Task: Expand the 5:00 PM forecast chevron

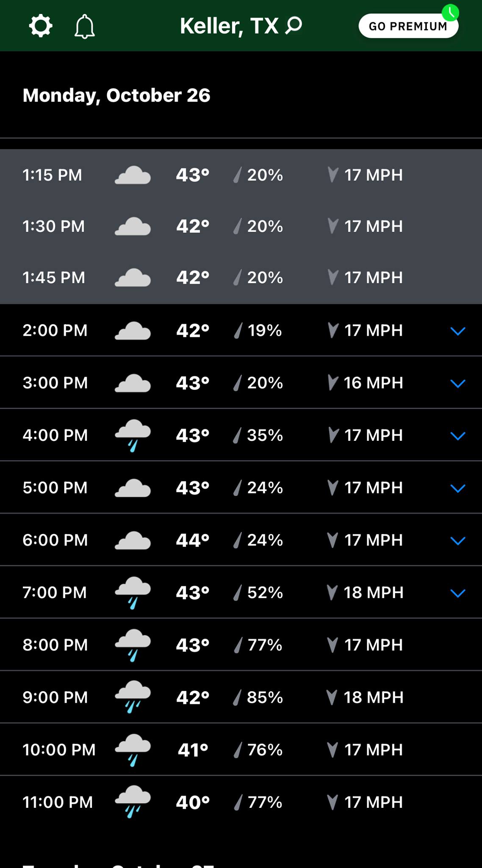Action: [457, 488]
